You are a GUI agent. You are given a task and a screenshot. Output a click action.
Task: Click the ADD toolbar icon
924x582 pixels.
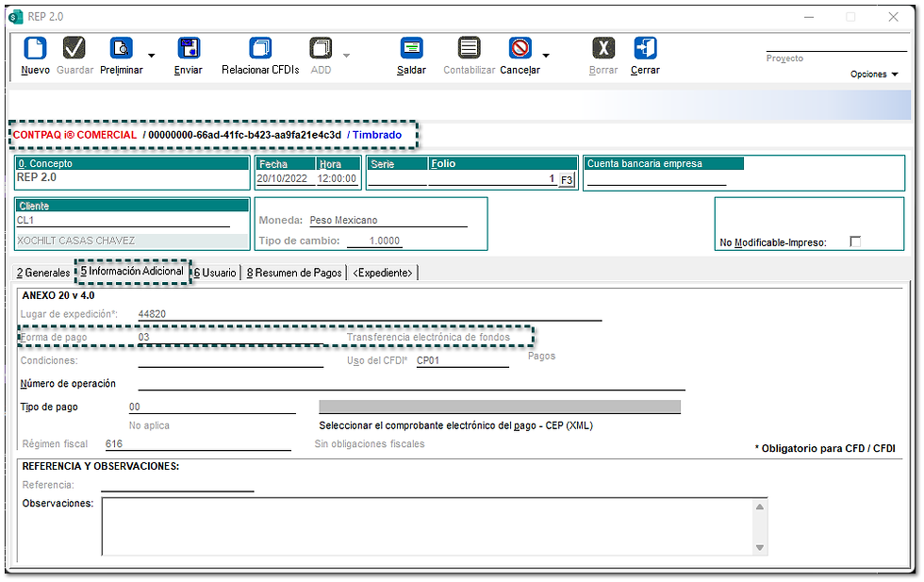point(321,48)
